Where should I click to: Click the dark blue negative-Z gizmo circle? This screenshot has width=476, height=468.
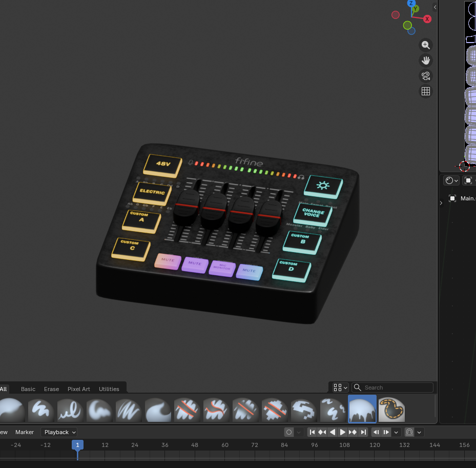pyautogui.click(x=411, y=31)
